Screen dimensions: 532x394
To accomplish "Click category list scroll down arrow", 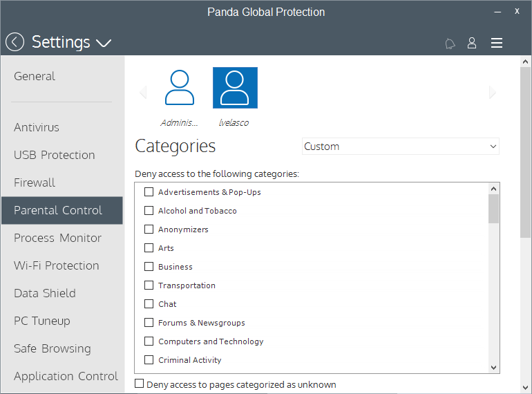I will tap(494, 368).
